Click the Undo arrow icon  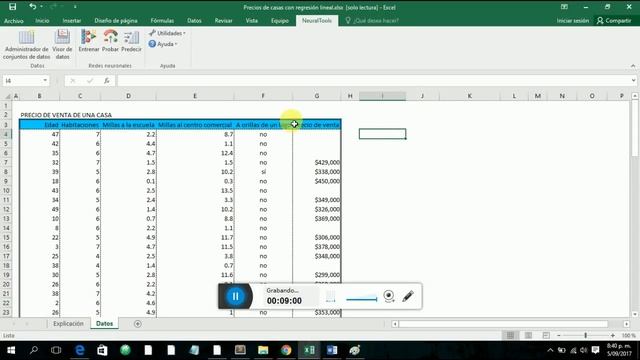click(33, 7)
